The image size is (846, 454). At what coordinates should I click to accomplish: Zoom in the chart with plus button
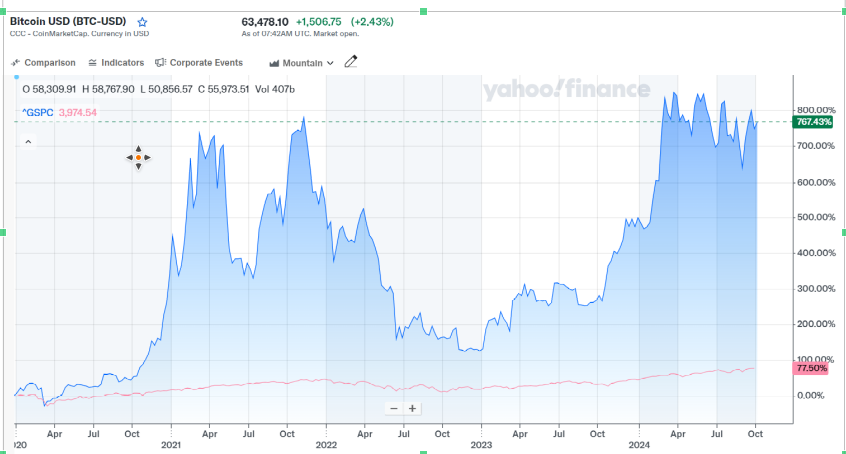click(x=412, y=409)
